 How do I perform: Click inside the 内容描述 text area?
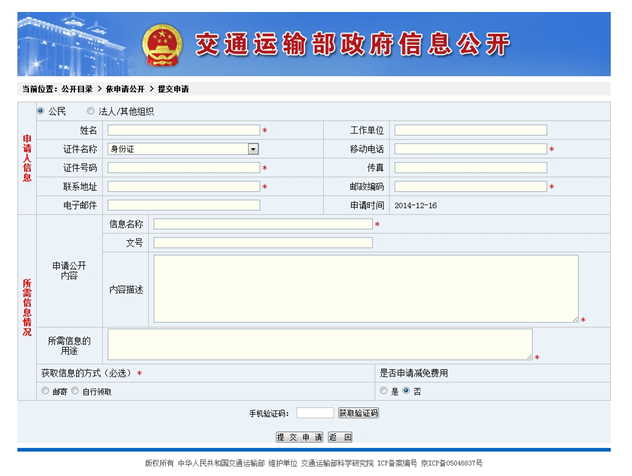[x=366, y=289]
